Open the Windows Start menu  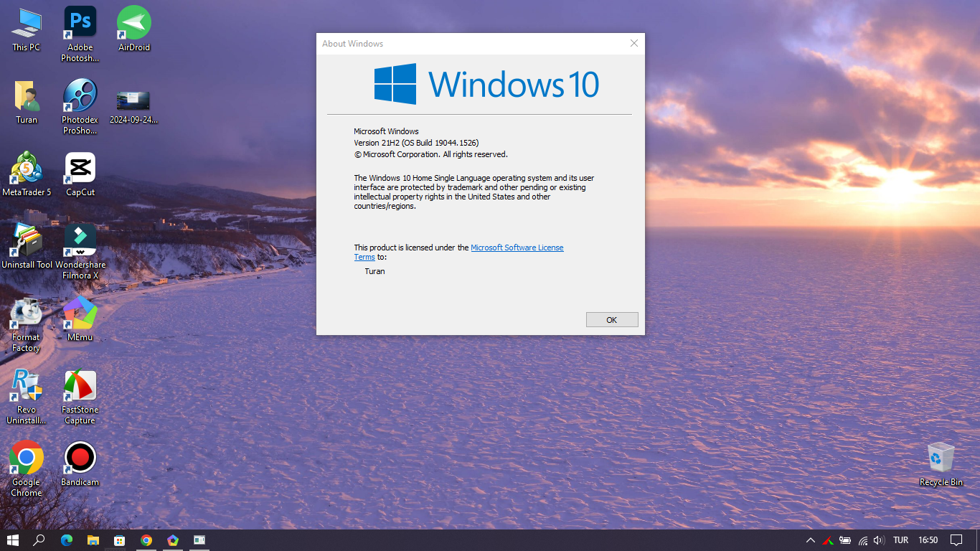[12, 540]
